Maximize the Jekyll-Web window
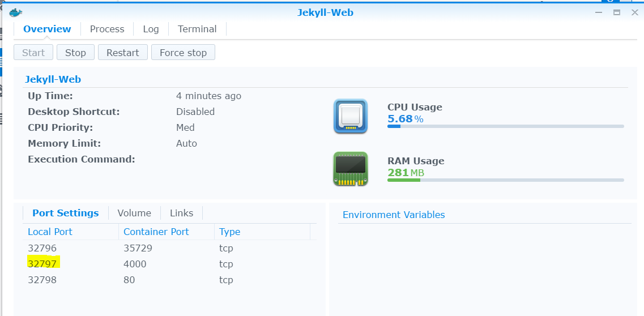Viewport: 644px width, 316px height. click(617, 12)
